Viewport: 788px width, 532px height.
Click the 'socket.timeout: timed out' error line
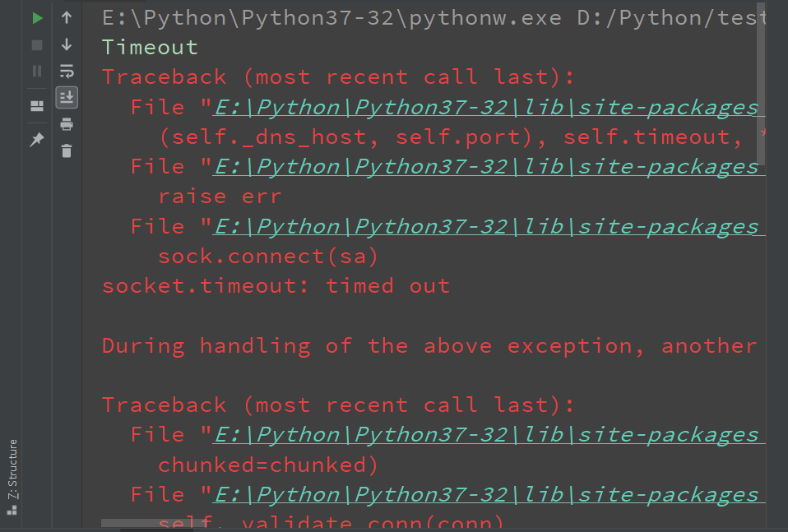coord(276,286)
